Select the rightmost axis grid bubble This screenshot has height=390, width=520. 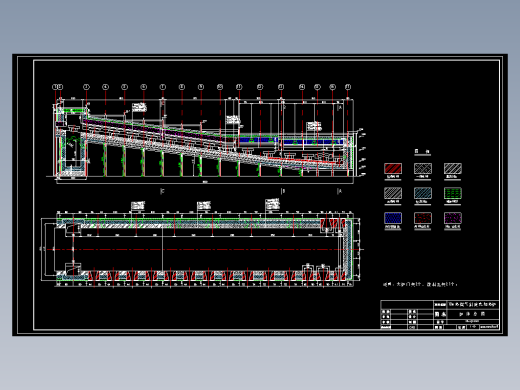[348, 87]
